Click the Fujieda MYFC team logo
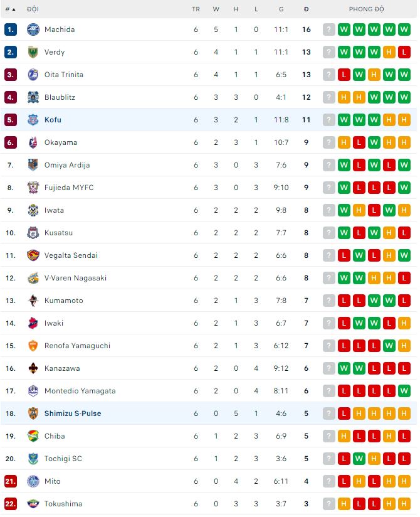 [x=33, y=188]
